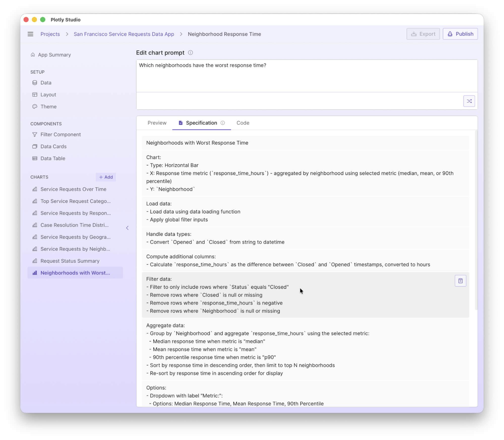Viewport: 504px width, 440px height.
Task: Click the specification panel vertical scrollbar
Action: (476, 219)
